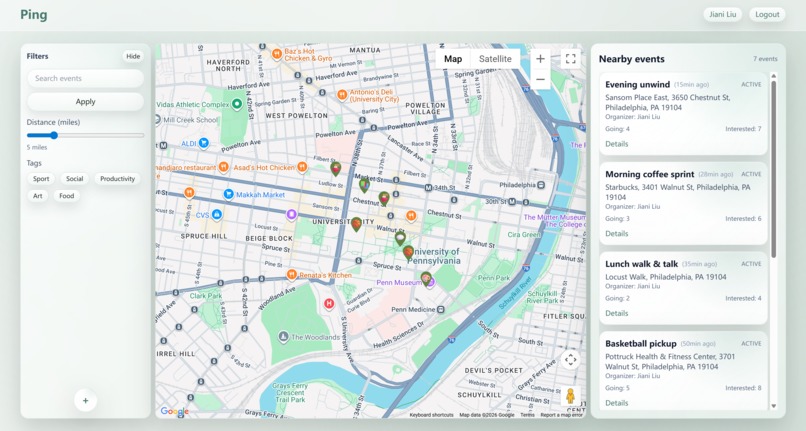Click the events list scroll down arrow
This screenshot has width=806, height=431.
[774, 406]
